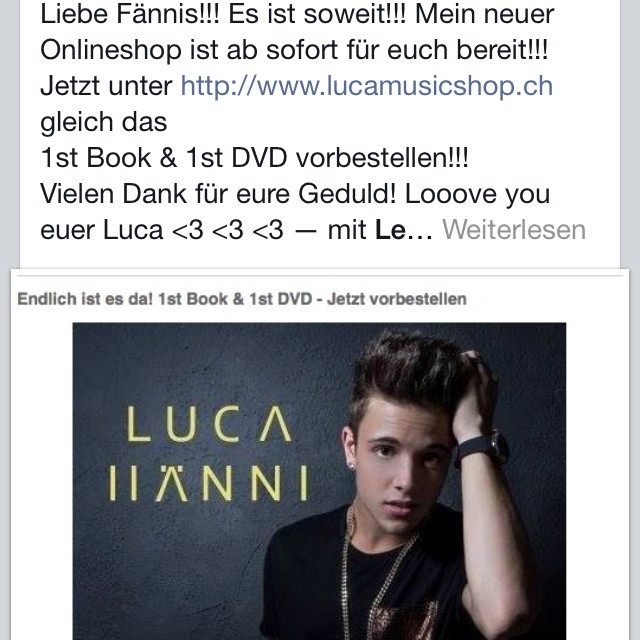This screenshot has height=640, width=640.
Task: Tap the "Vielen Dank für eure Geduld!" line
Action: (218, 194)
